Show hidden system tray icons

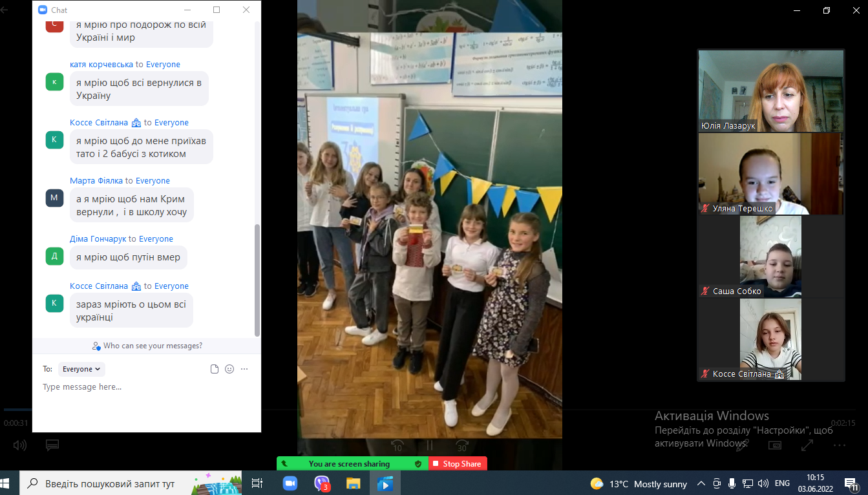click(x=701, y=483)
